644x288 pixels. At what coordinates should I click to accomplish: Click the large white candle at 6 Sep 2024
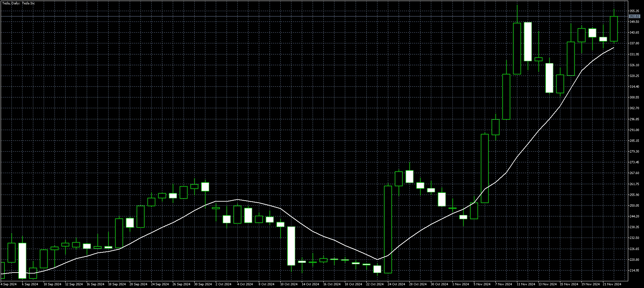22,260
